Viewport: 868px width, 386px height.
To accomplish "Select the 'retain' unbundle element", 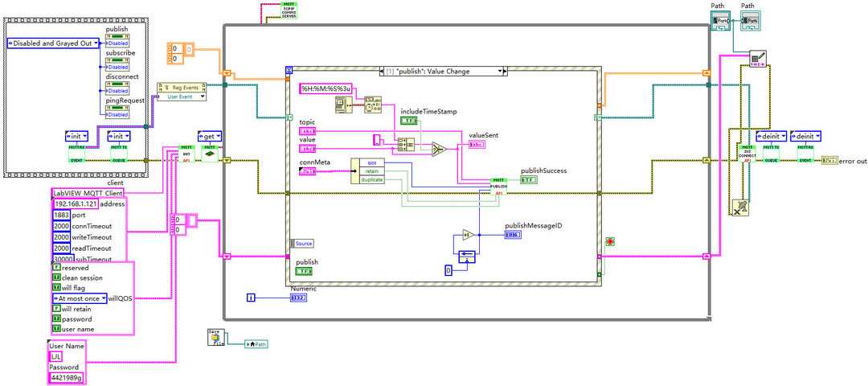I will 372,171.
